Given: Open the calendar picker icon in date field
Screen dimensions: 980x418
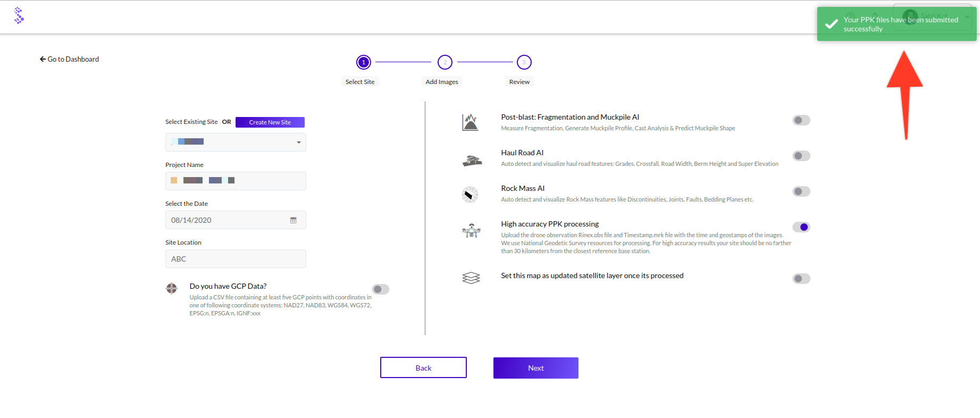Looking at the screenshot, I should coord(293,220).
